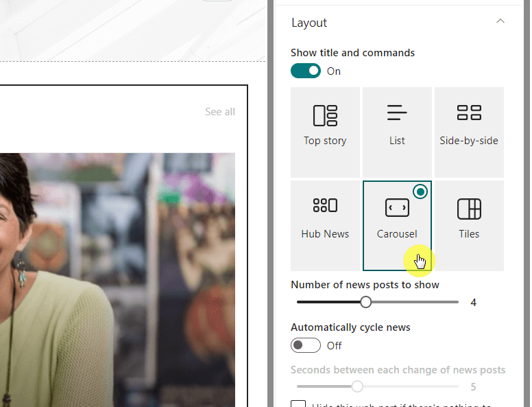Click the Layout section heading

click(x=309, y=23)
